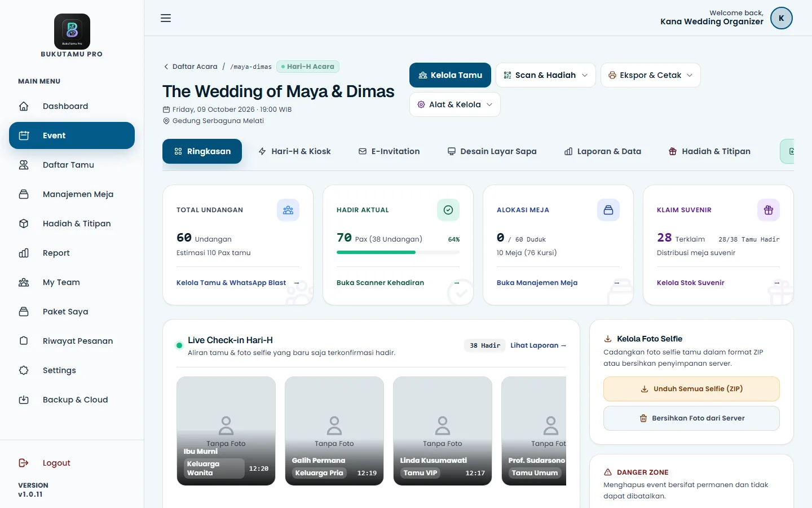This screenshot has height=508, width=812.
Task: Open Buka Manajemen Meja link
Action: point(558,283)
